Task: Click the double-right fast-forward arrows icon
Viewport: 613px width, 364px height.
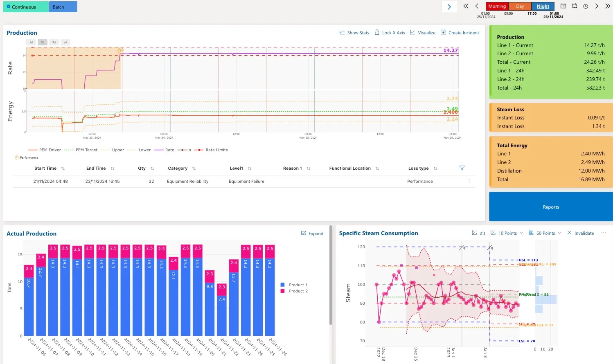Action: tap(608, 6)
